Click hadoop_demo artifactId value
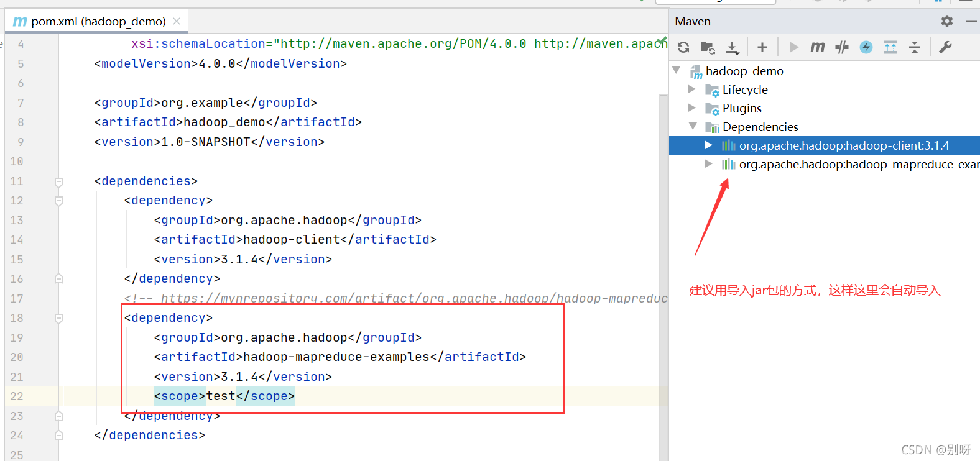The width and height of the screenshot is (980, 461). (224, 122)
